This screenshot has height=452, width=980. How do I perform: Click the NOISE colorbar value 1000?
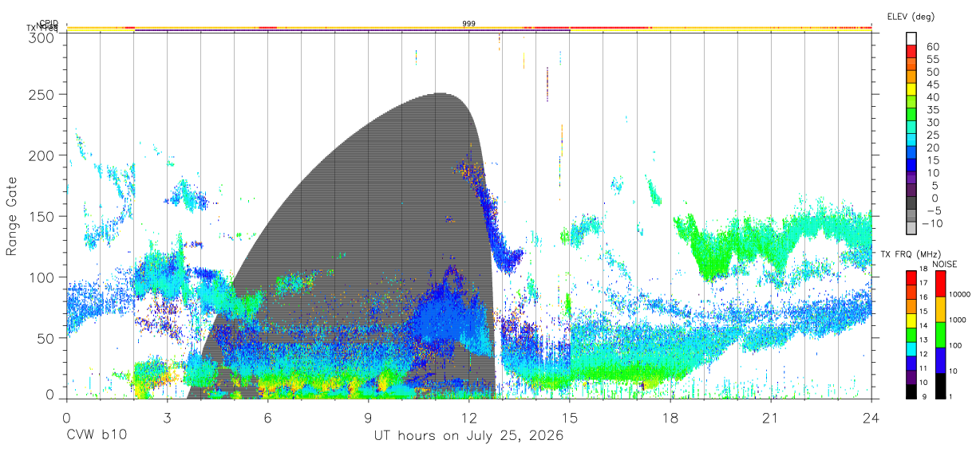coord(958,320)
